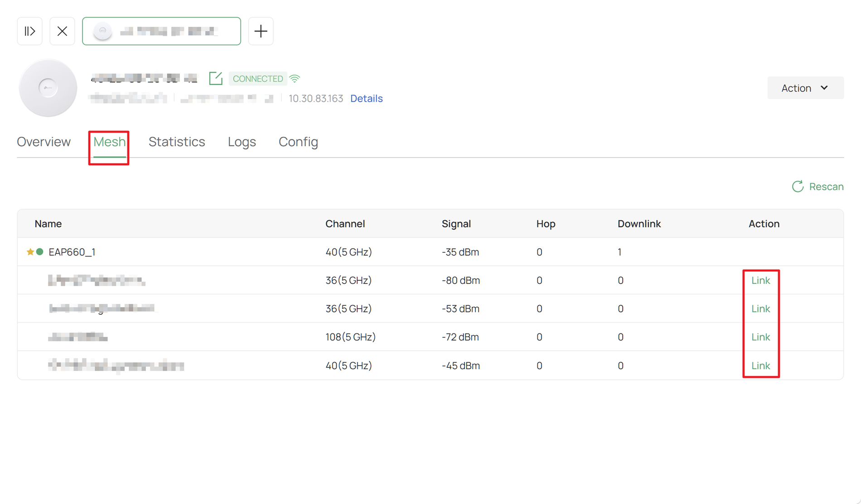Click the green Wi-Fi signal icon next to CONNECTED
Viewport: 861px width, 504px height.
pyautogui.click(x=295, y=78)
